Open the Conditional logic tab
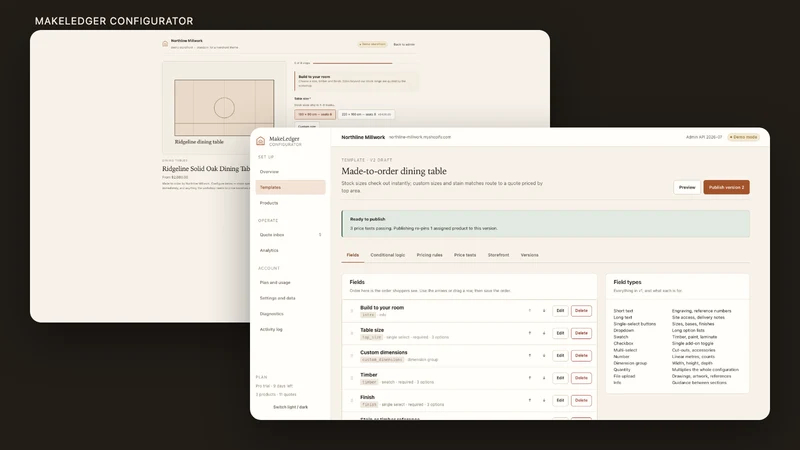Image resolution: width=800 pixels, height=450 pixels. pos(388,255)
